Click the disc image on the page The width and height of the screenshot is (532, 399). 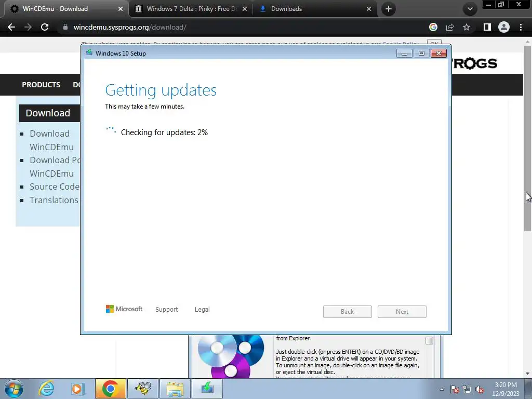tap(231, 356)
